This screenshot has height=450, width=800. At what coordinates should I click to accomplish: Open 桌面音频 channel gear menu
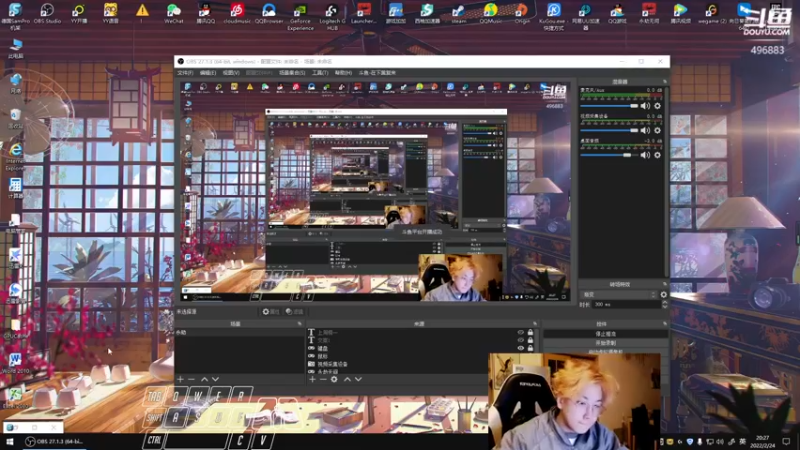pyautogui.click(x=658, y=155)
